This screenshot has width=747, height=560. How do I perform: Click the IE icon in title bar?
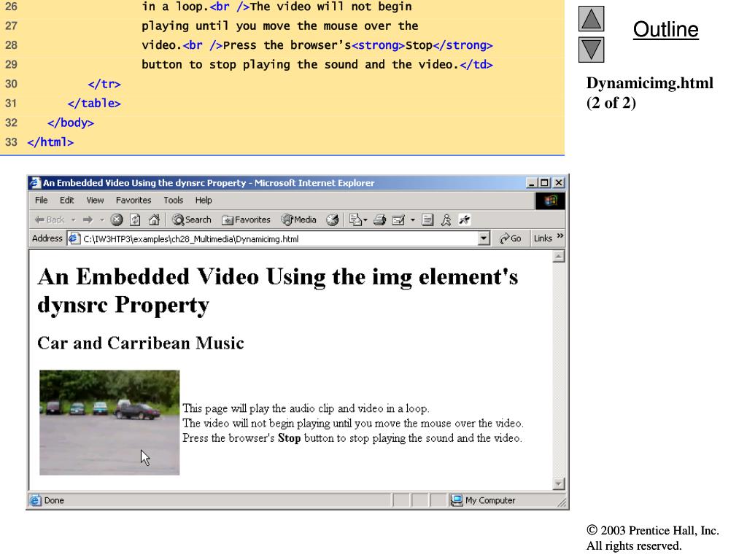click(x=35, y=183)
